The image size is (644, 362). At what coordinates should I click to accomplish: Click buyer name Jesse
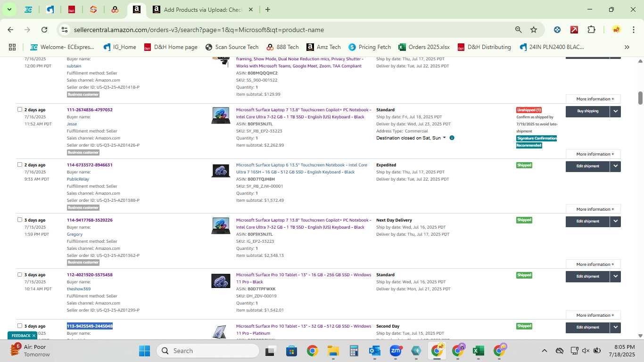[72, 124]
